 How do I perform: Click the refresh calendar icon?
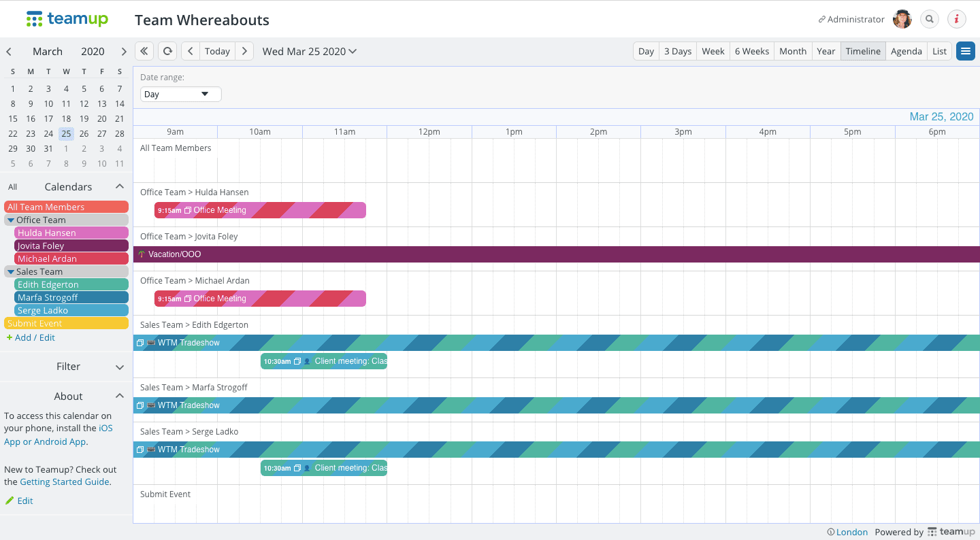(x=167, y=51)
